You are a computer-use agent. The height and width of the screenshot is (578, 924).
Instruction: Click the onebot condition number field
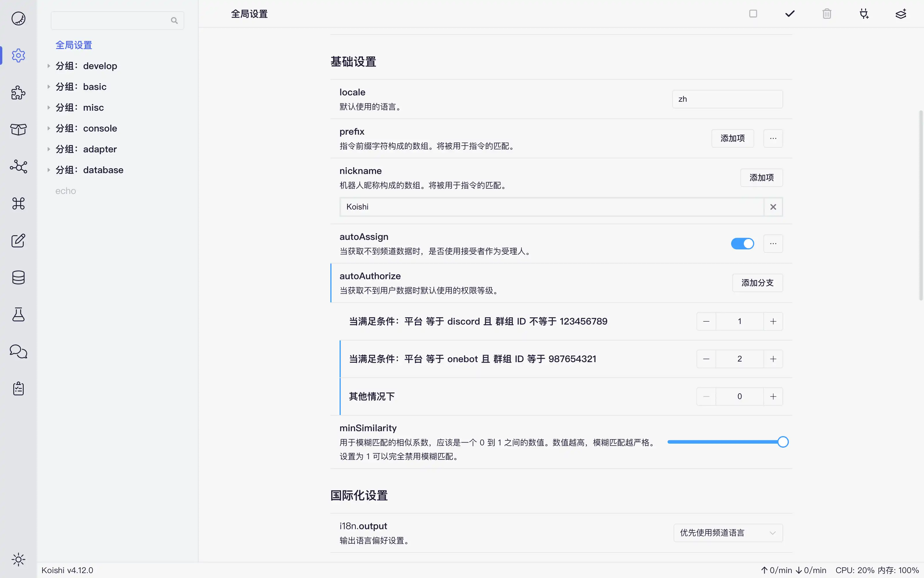tap(739, 359)
